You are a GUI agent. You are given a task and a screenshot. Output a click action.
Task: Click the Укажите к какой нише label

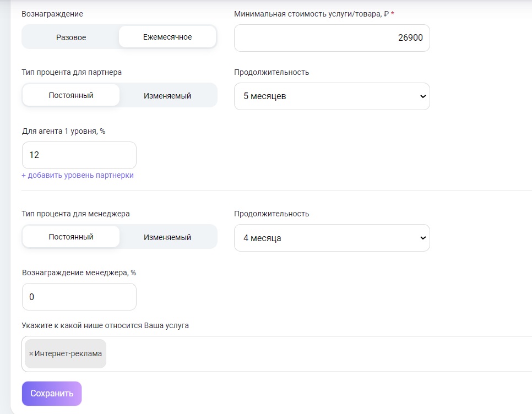105,325
